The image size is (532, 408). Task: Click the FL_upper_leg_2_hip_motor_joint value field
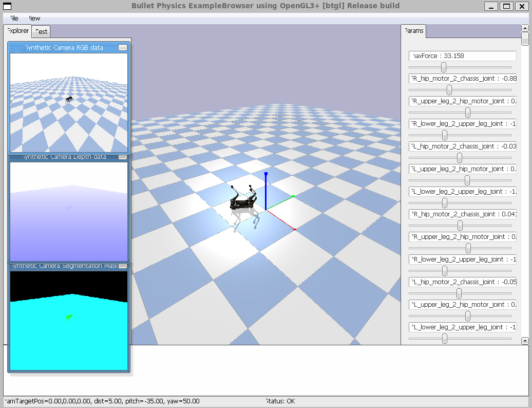pos(463,169)
